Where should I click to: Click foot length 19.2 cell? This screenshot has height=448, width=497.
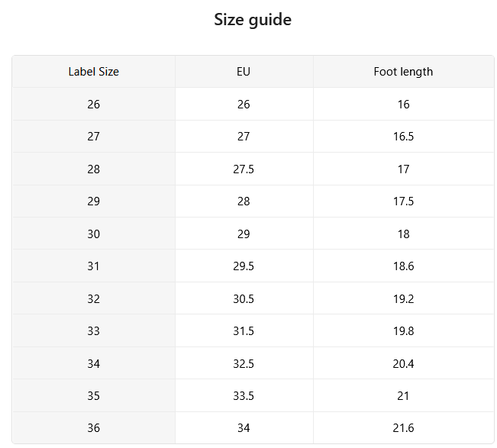(x=404, y=298)
